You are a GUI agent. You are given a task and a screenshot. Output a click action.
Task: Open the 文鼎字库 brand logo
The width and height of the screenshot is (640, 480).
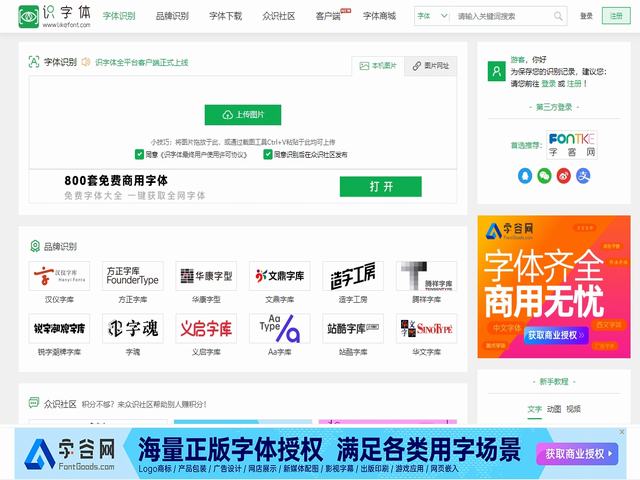[x=280, y=276]
